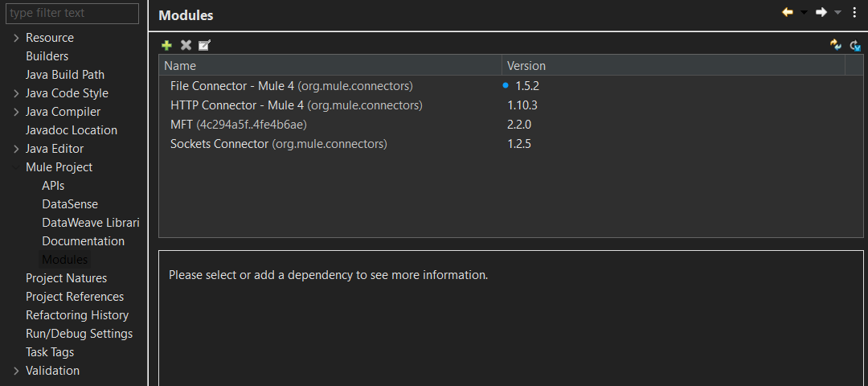
Task: Expand the Validation tree node
Action: (x=16, y=371)
